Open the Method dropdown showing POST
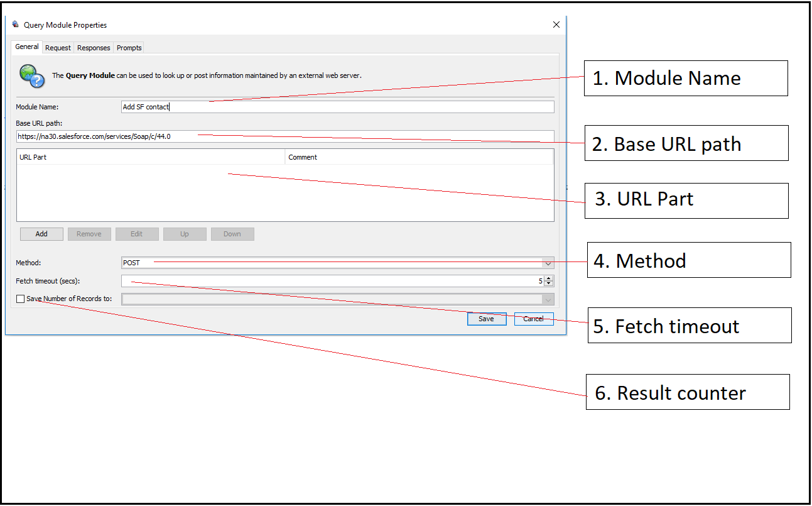Image resolution: width=812 pixels, height=506 pixels. (546, 262)
